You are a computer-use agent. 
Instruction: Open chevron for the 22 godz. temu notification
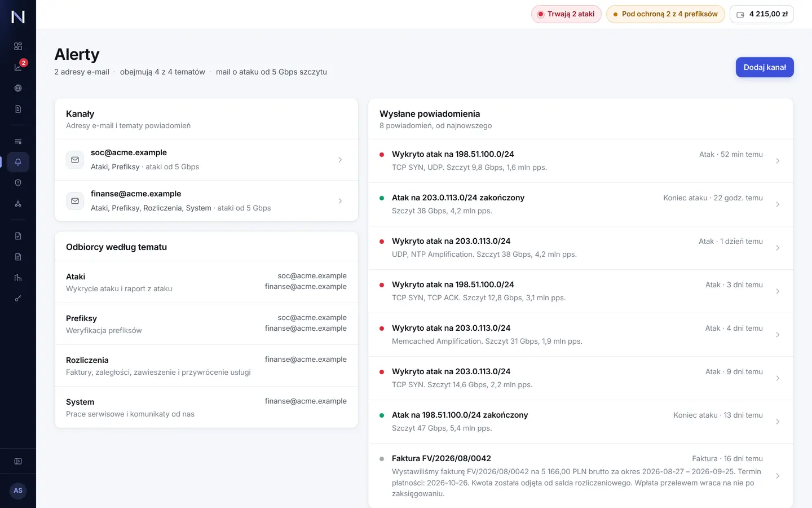tap(778, 204)
